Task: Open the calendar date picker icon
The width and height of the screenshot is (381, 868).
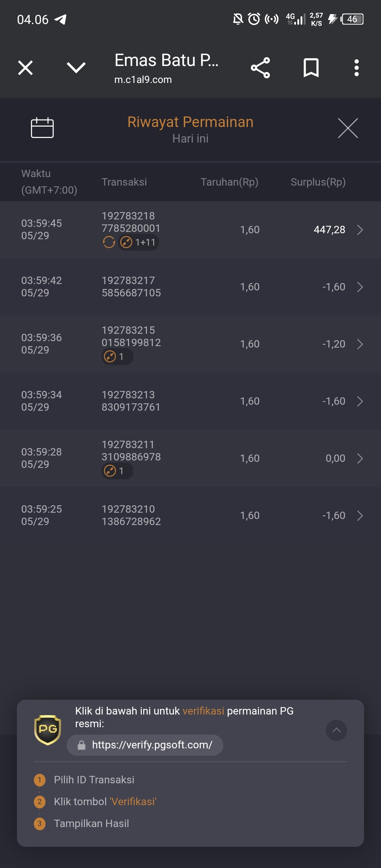Action: 42,128
